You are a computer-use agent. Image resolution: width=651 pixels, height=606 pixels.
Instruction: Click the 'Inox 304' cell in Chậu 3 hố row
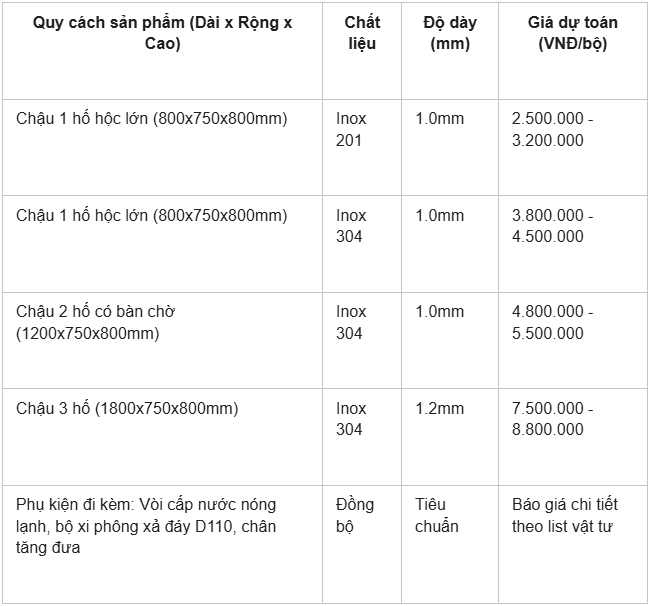(x=362, y=437)
